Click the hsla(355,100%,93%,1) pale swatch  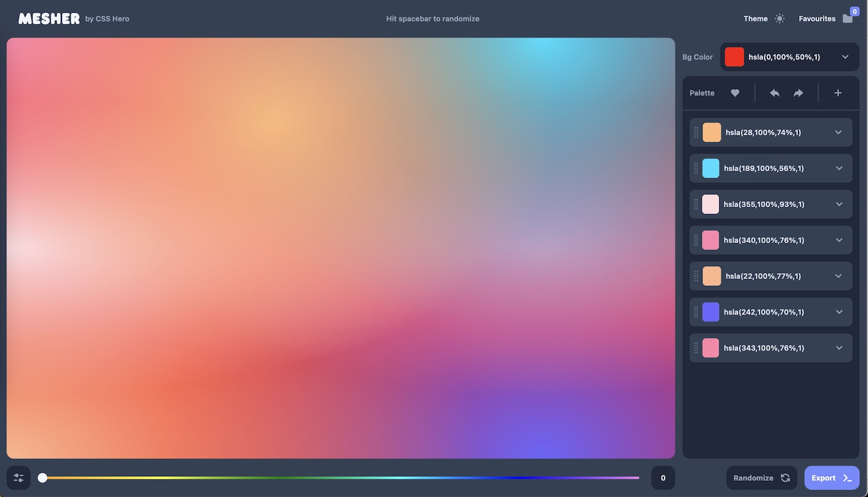(711, 204)
